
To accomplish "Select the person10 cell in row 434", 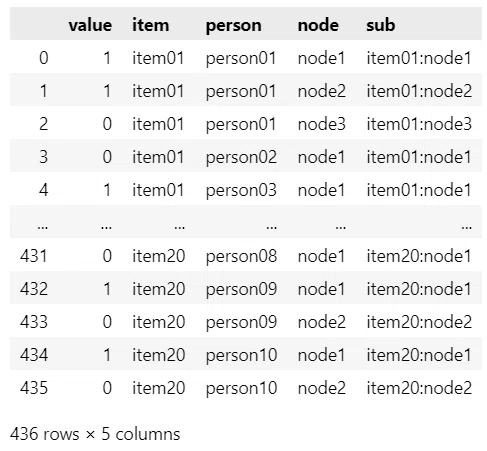I will 241,355.
